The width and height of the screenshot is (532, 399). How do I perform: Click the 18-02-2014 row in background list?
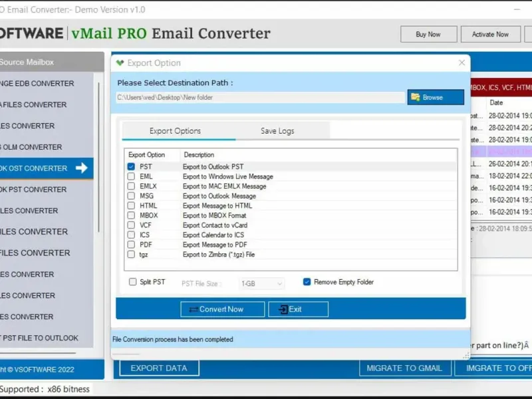pos(501,176)
